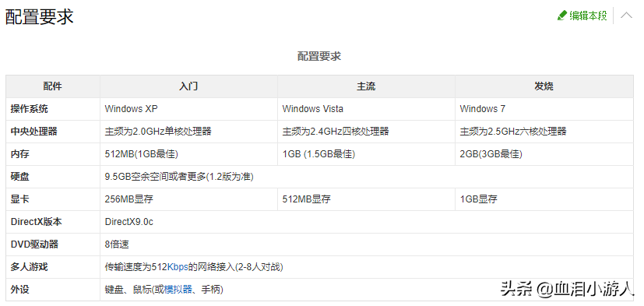This screenshot has height=306, width=644.
Task: Select the Windows 7 cell
Action: coord(544,109)
